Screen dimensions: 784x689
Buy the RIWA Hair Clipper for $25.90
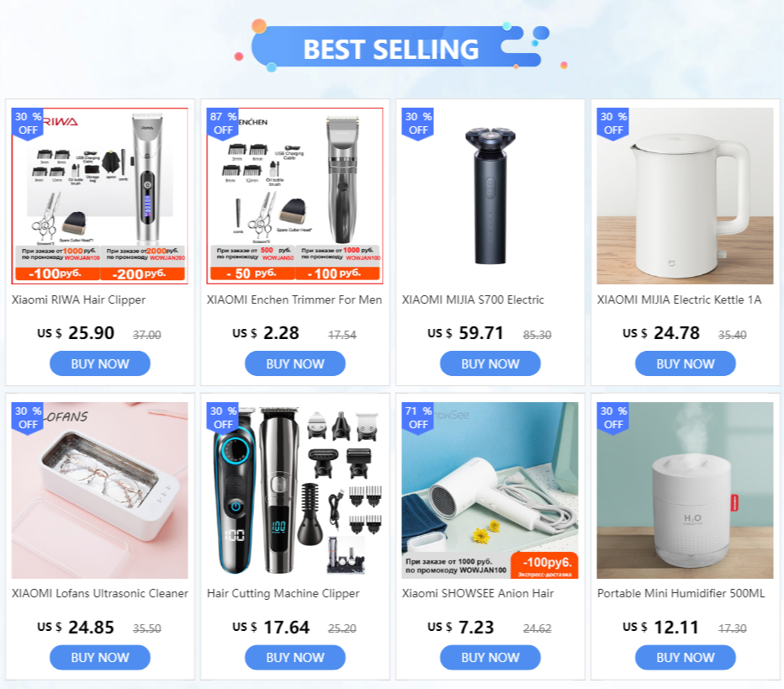100,363
